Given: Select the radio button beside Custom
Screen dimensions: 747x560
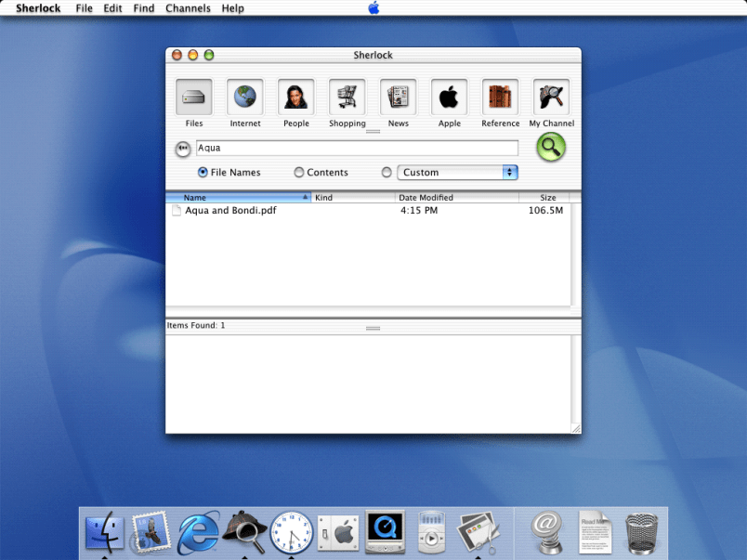Looking at the screenshot, I should click(x=387, y=173).
